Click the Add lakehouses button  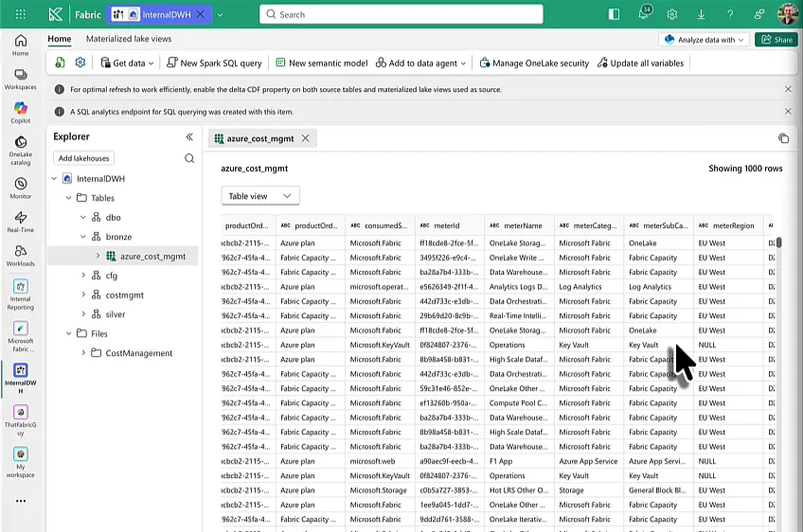click(83, 158)
